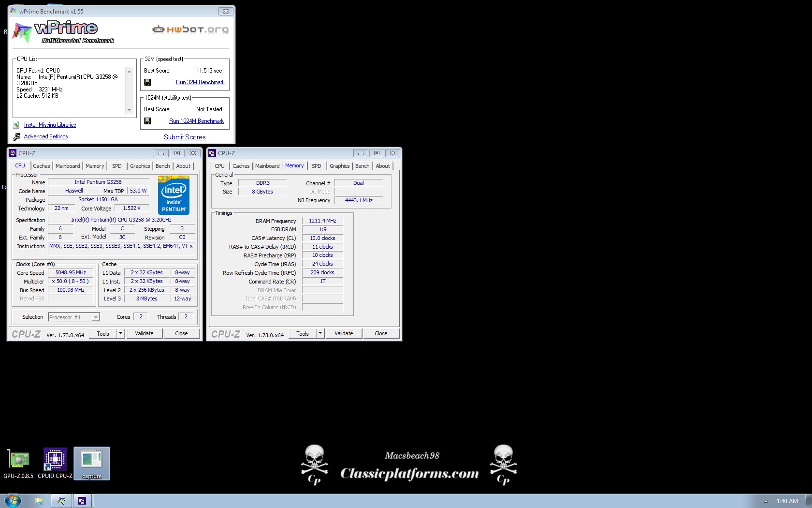
Task: Open Mainboard tab in right CPU-Z window
Action: tap(267, 166)
